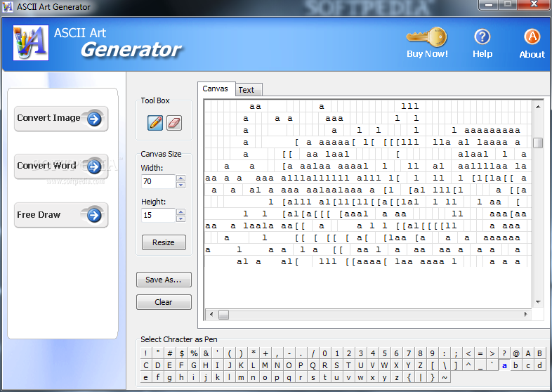Click horizontal scrollbar right arrow
The image size is (552, 392).
(525, 314)
